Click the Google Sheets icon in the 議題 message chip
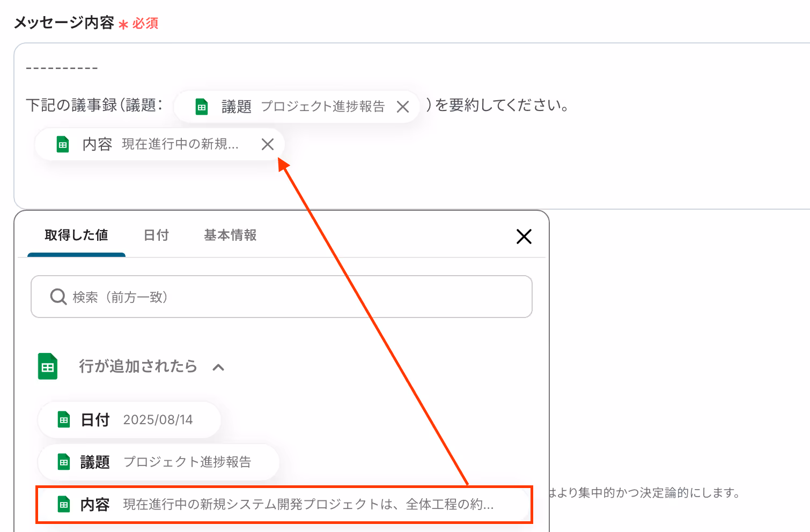 click(202, 107)
